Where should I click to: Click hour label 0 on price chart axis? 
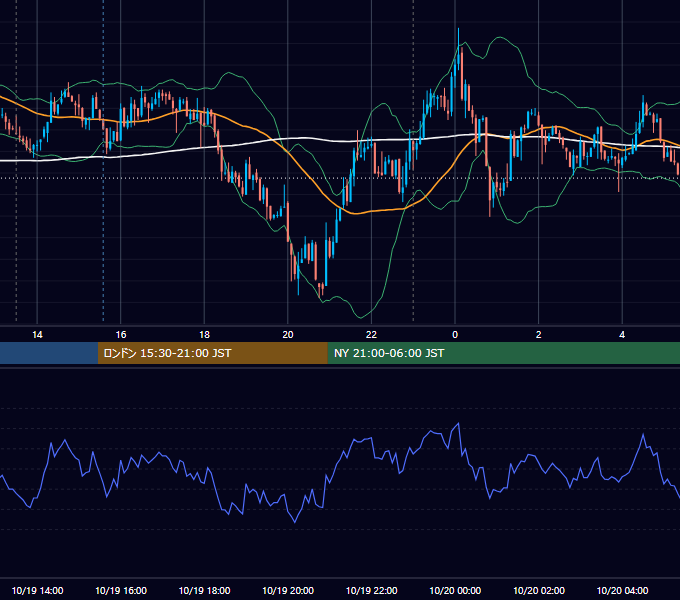click(x=455, y=335)
